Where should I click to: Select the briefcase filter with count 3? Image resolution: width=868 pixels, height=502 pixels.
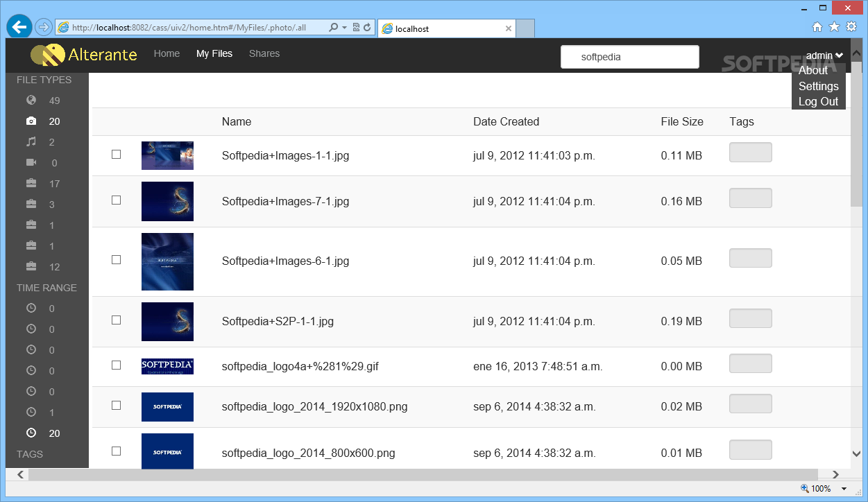point(31,205)
